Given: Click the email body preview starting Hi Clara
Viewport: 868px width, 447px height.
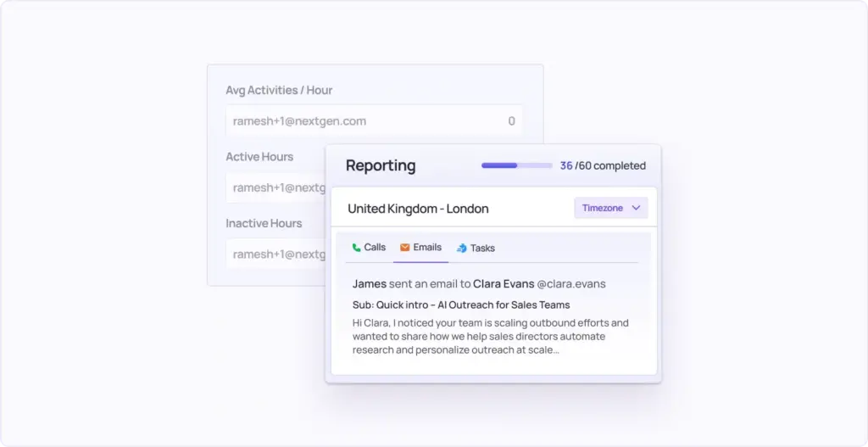Looking at the screenshot, I should coord(490,336).
